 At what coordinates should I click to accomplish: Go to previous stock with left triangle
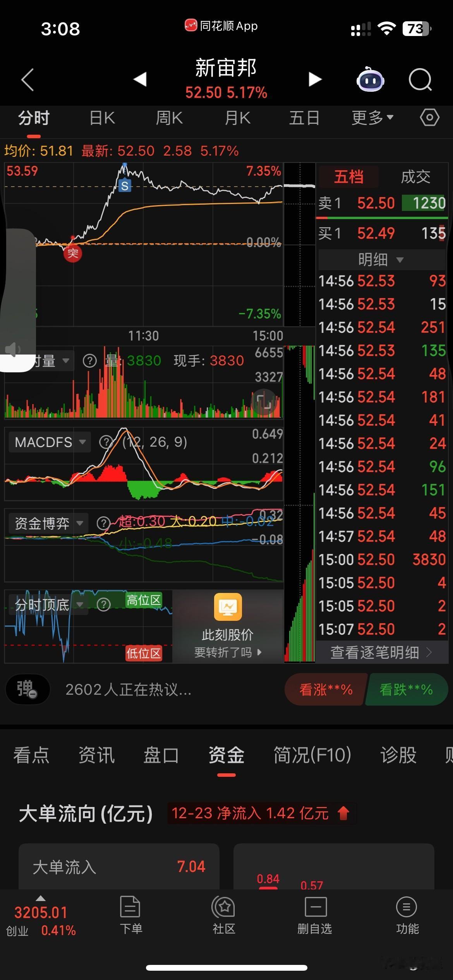(140, 79)
